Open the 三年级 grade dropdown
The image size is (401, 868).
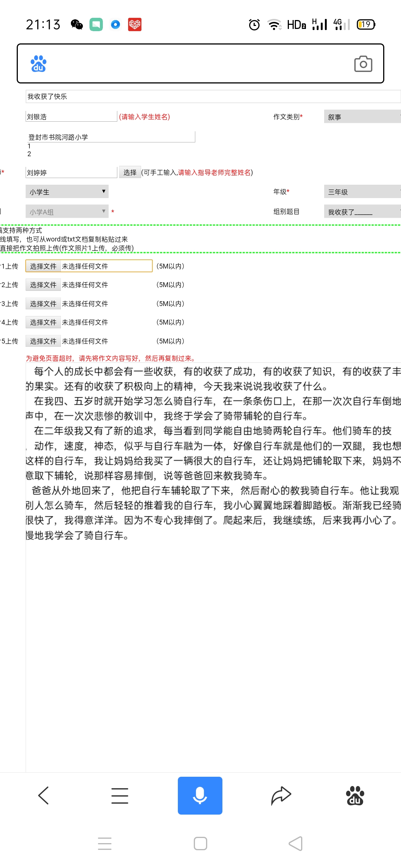coord(362,192)
